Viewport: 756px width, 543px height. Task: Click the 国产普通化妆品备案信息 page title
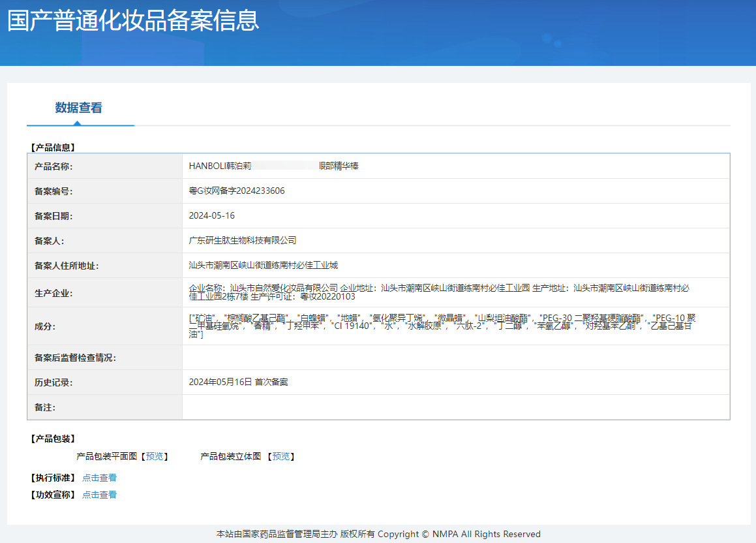(133, 20)
